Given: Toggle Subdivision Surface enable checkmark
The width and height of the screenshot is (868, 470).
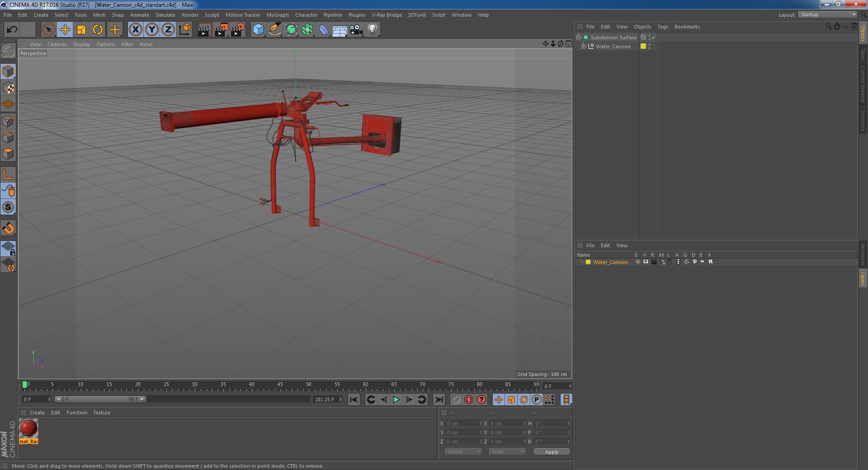Looking at the screenshot, I should coord(653,38).
